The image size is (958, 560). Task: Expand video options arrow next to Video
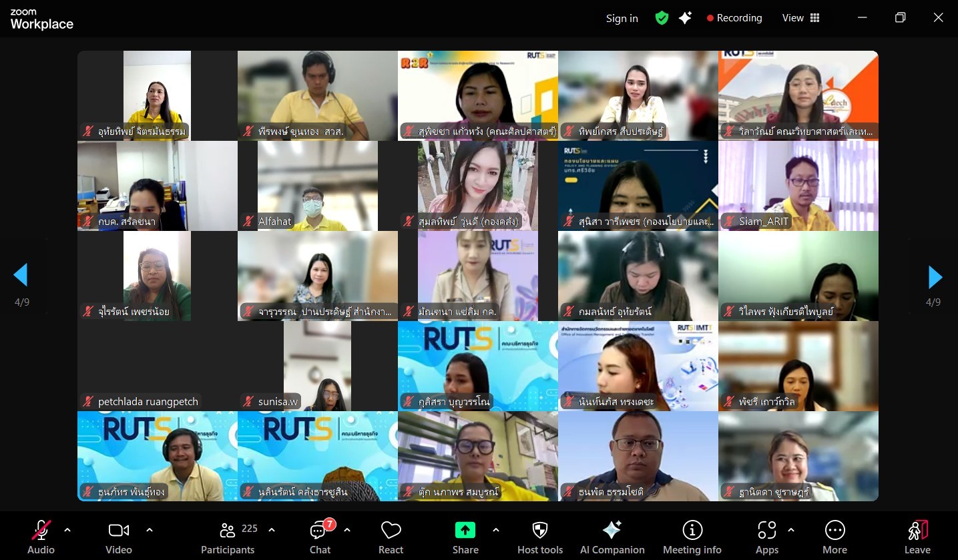point(150,530)
